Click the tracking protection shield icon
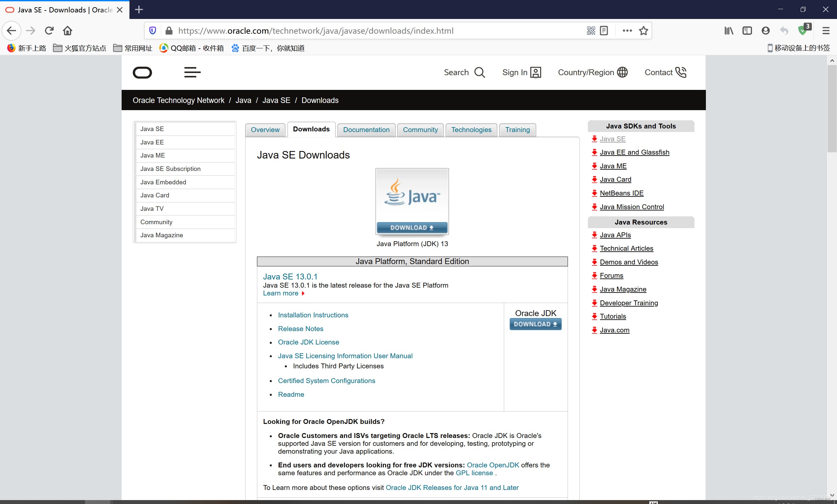Screen dimensions: 837x504 point(152,31)
